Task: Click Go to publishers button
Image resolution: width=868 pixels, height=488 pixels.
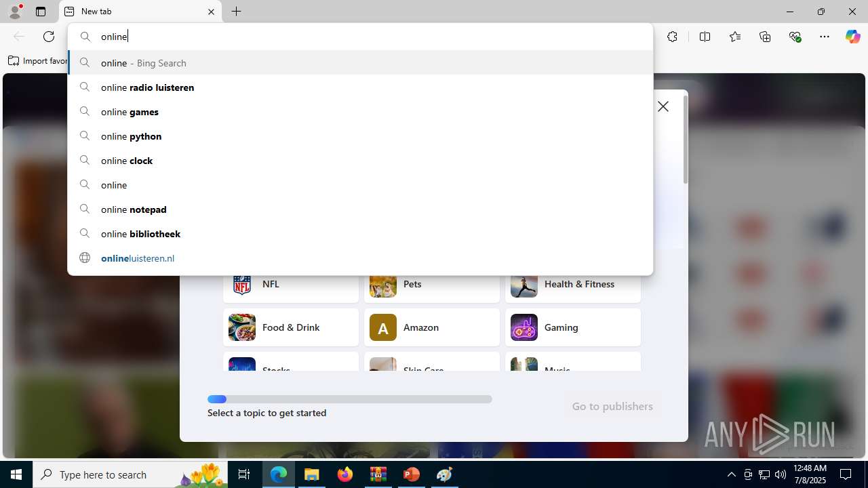Action: 612,407
